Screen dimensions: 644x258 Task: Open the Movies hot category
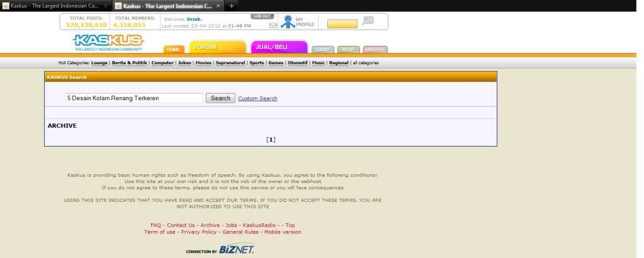(203, 63)
